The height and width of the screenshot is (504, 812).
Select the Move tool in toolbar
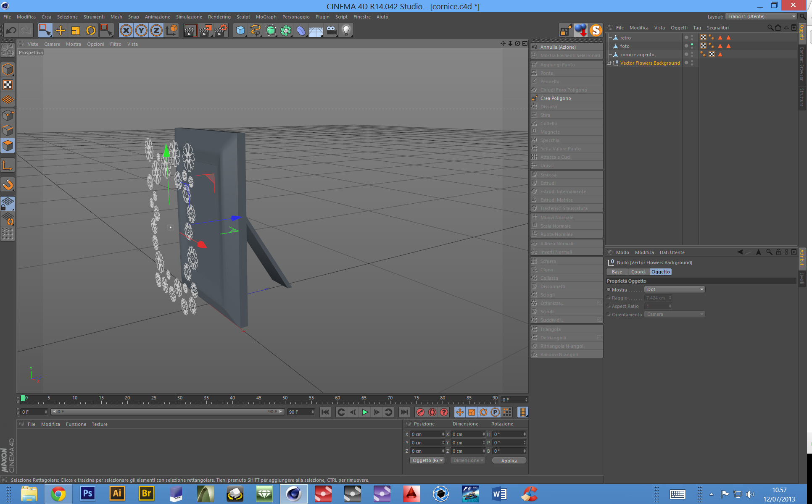point(61,30)
